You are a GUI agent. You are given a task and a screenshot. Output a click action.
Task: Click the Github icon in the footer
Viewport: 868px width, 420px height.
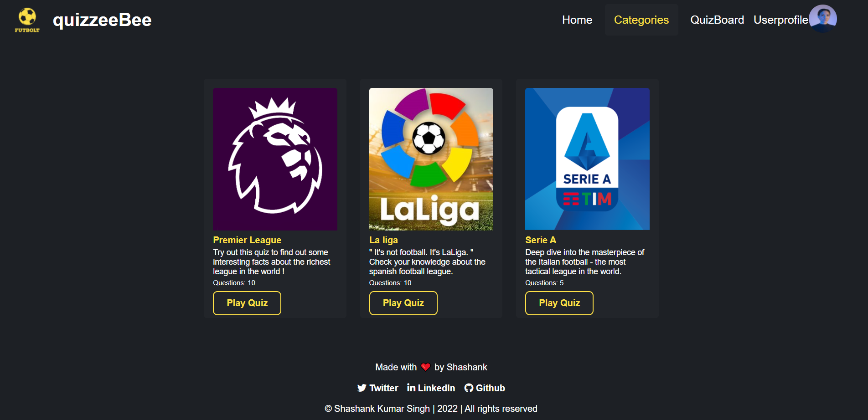470,388
